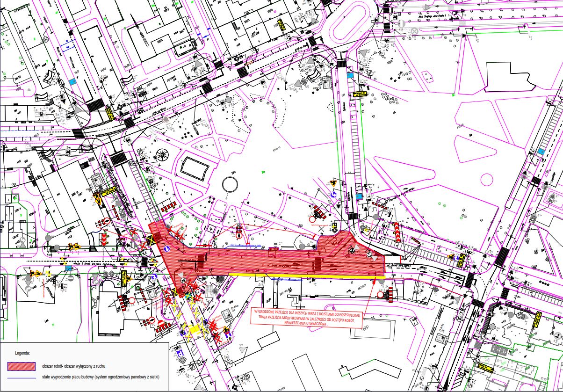The image size is (563, 392).
Task: Select the 'Legenda:' heading text
Action: point(23,353)
